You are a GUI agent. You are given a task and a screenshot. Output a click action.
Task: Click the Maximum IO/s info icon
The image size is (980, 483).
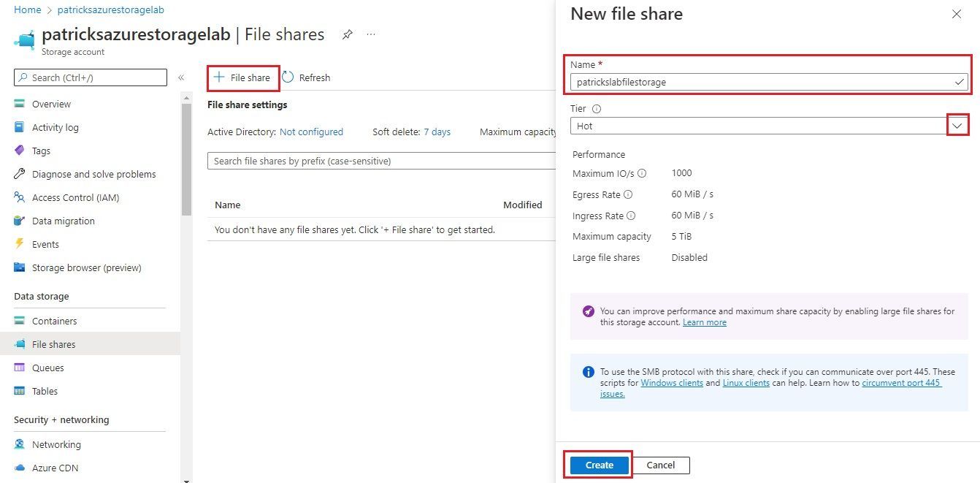click(x=642, y=174)
